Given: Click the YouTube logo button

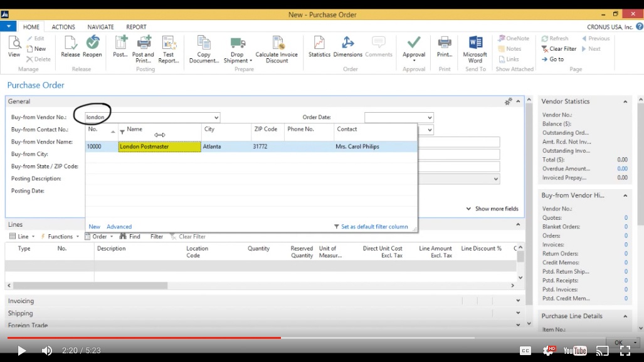Looking at the screenshot, I should point(575,351).
